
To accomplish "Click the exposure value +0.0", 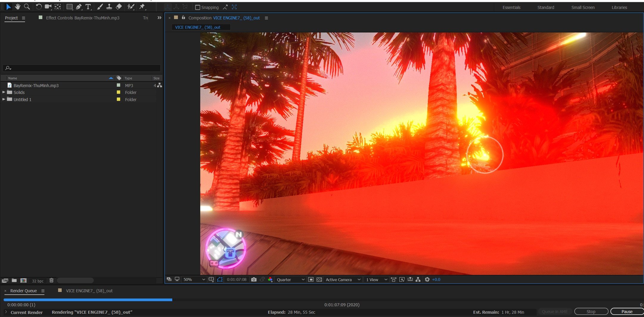I will [436, 279].
